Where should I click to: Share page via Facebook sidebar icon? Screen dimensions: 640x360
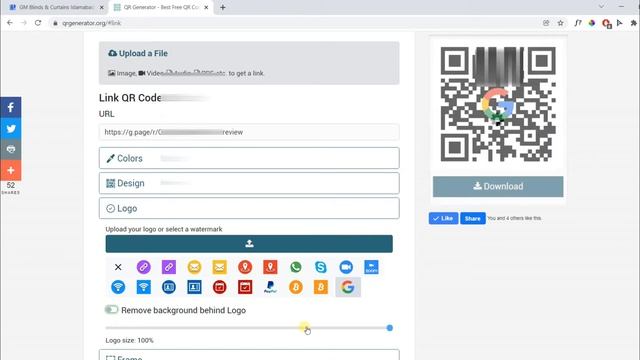point(11,107)
